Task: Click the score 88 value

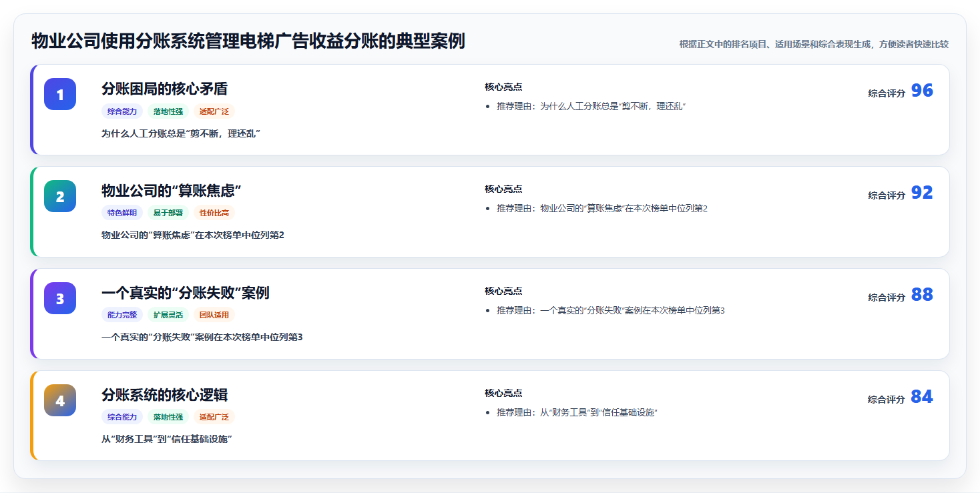Action: click(922, 295)
